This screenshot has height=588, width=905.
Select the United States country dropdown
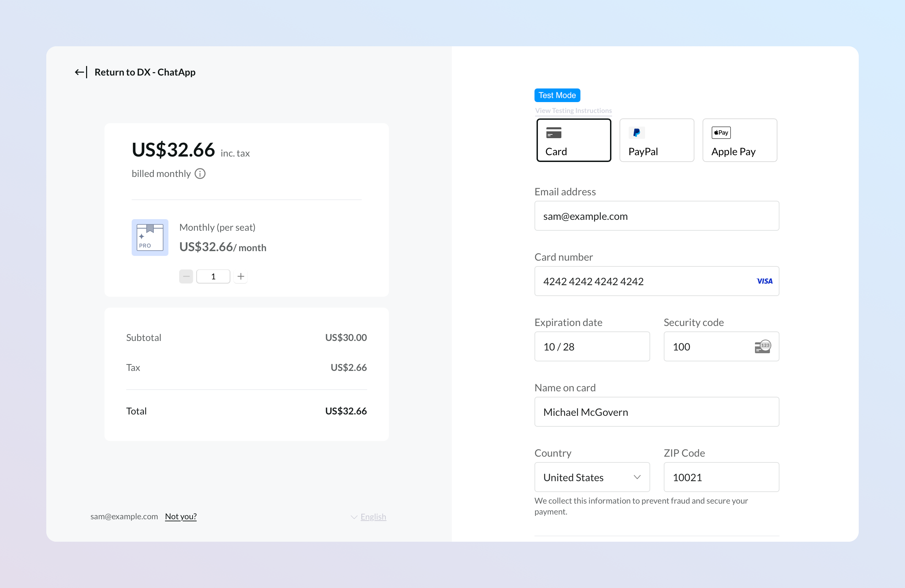click(x=592, y=476)
